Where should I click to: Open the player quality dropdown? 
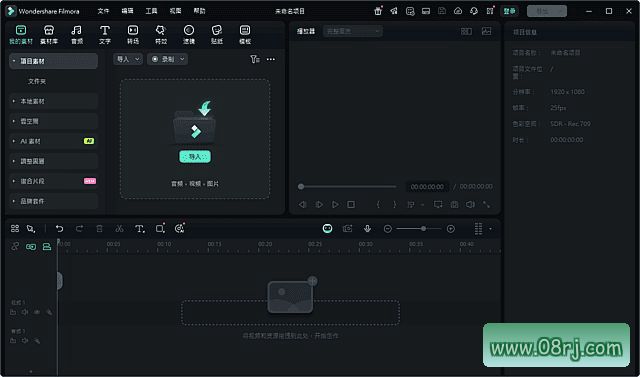point(353,31)
